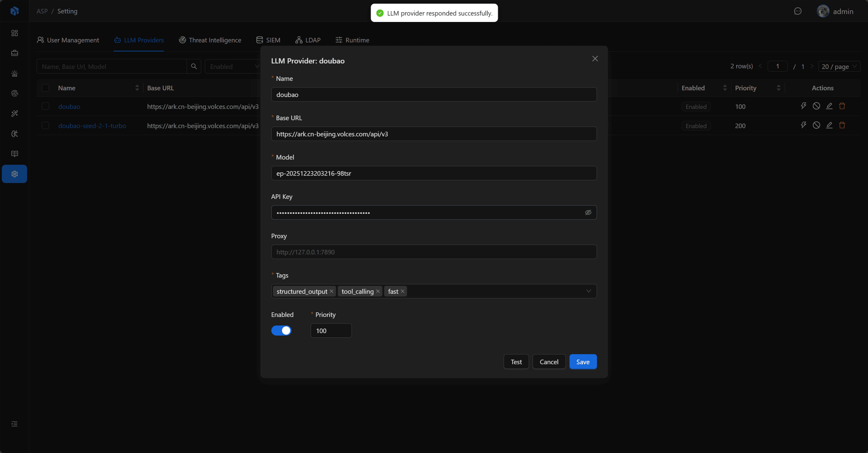Expand the Tags dropdown arrow
The image size is (868, 453).
click(588, 291)
